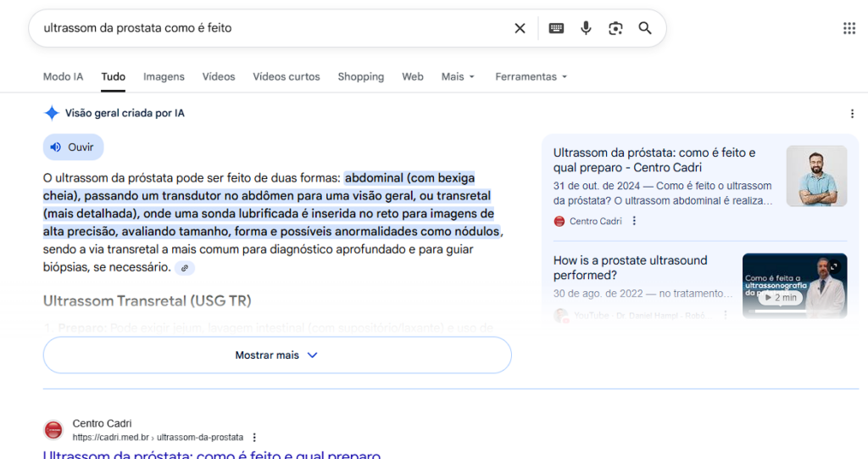Viewport: 868px width, 459px height.
Task: Play the 2 min prostate ultrasound video thumbnail
Action: tap(794, 286)
